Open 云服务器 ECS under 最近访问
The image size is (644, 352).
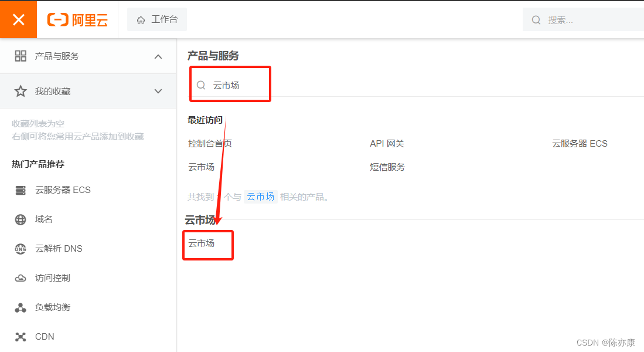pyautogui.click(x=580, y=144)
